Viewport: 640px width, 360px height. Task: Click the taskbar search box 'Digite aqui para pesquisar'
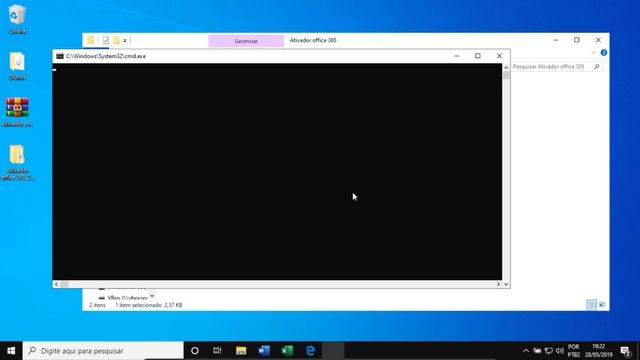pos(103,351)
